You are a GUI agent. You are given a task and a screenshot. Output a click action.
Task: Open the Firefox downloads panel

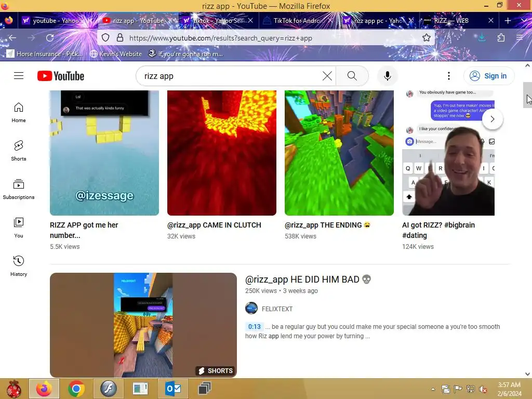482,37
